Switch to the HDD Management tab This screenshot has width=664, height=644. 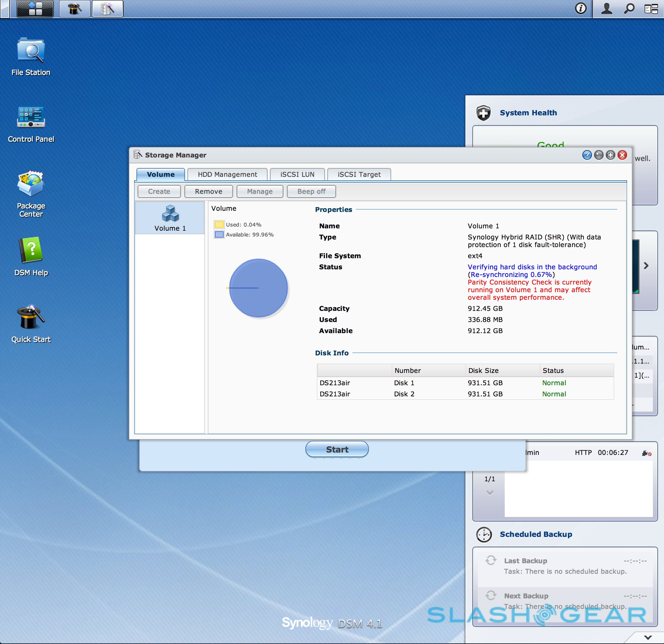pyautogui.click(x=227, y=174)
